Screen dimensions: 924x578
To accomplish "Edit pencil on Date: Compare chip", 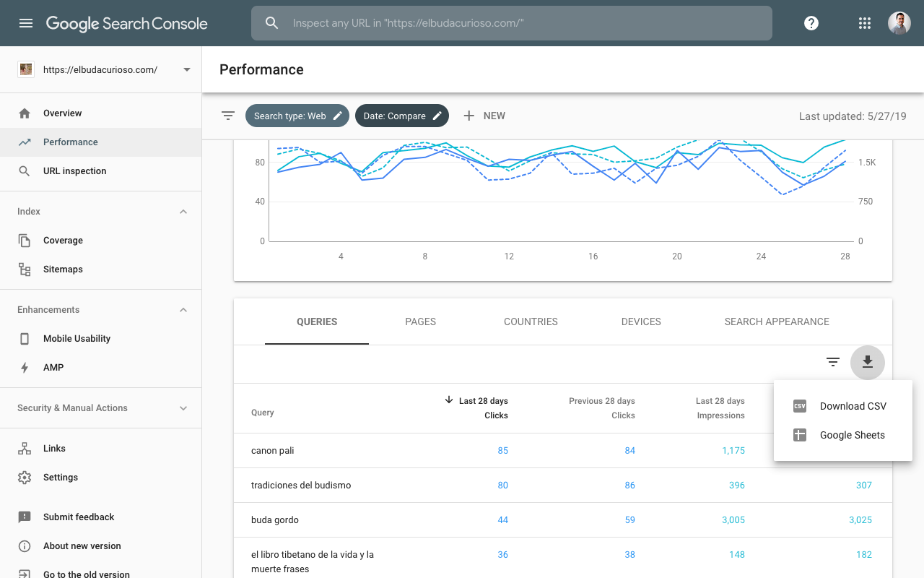I will (x=437, y=116).
